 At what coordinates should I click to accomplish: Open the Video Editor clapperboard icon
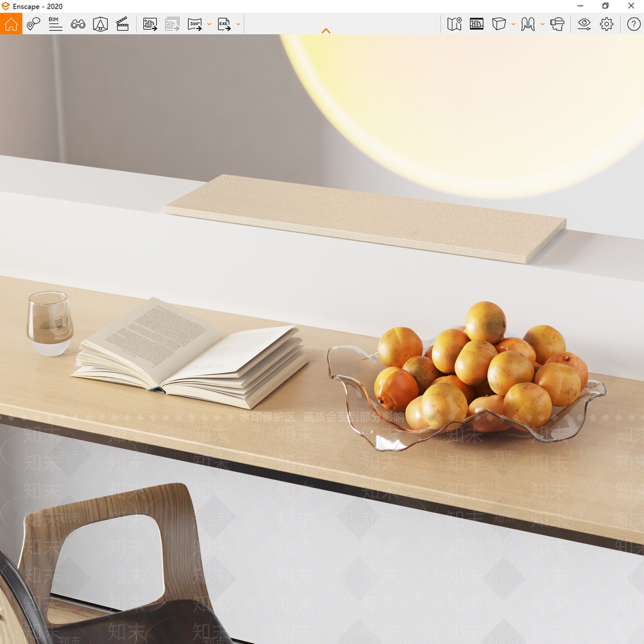coord(122,24)
